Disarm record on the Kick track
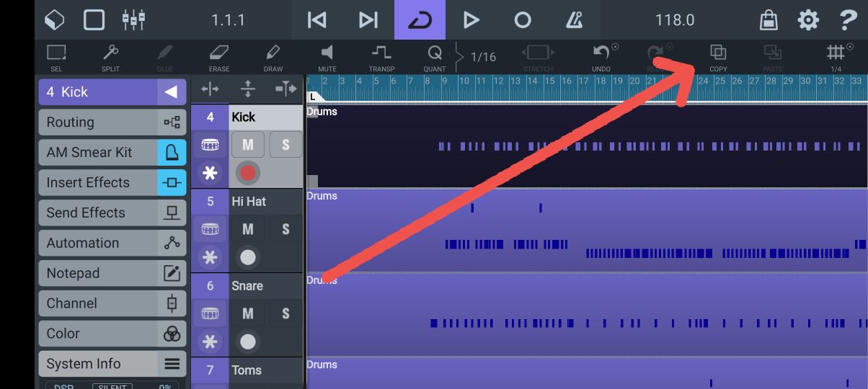 coord(248,174)
